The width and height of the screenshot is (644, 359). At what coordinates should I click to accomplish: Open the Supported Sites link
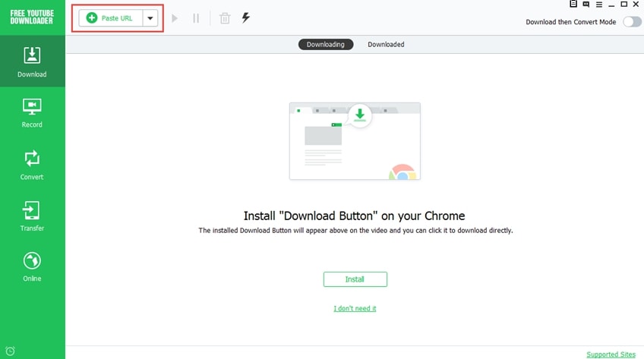[611, 354]
